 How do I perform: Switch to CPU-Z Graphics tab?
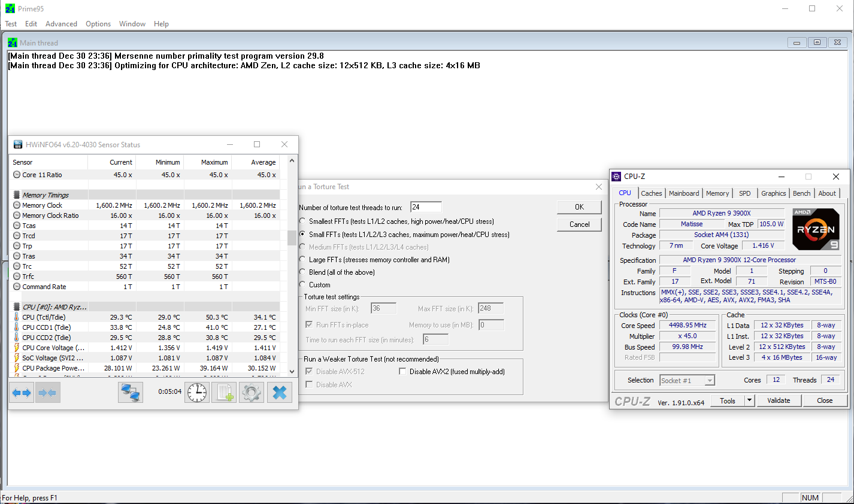[774, 193]
